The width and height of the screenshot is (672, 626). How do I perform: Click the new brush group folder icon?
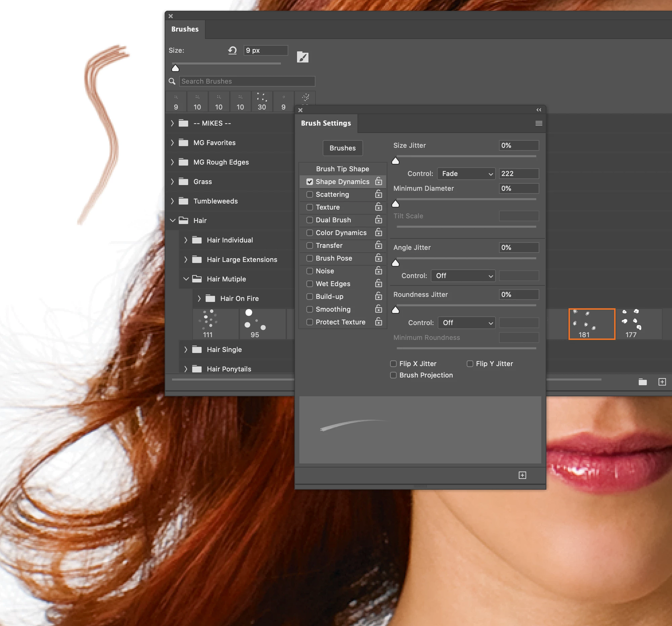(x=642, y=382)
